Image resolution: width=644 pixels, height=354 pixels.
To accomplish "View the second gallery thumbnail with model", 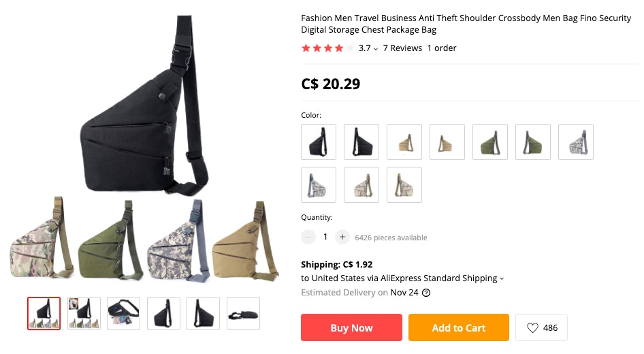I will pyautogui.click(x=84, y=313).
